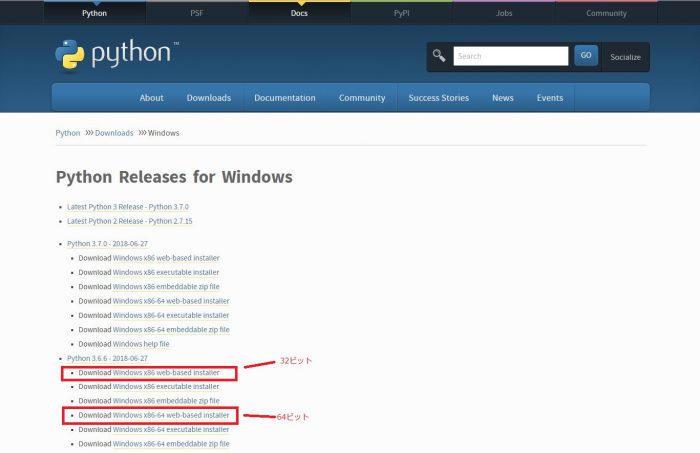700x453 pixels.
Task: Download Python 3.7.0 Windows x86-64 embeddable zip file
Action: [171, 329]
